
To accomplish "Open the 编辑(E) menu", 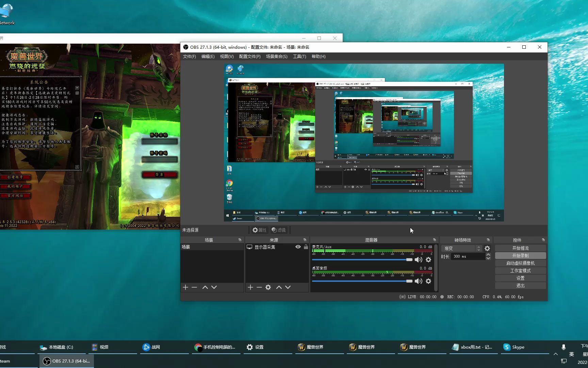I will pyautogui.click(x=208, y=57).
